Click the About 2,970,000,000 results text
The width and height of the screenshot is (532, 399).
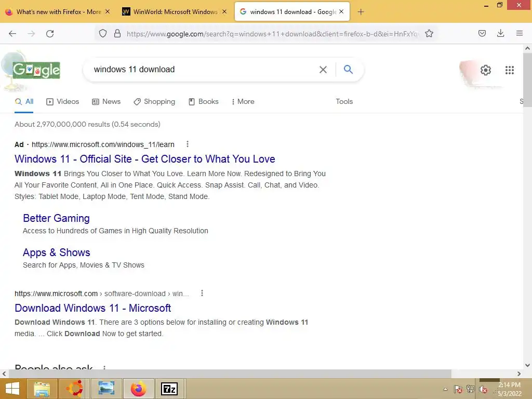[87, 124]
